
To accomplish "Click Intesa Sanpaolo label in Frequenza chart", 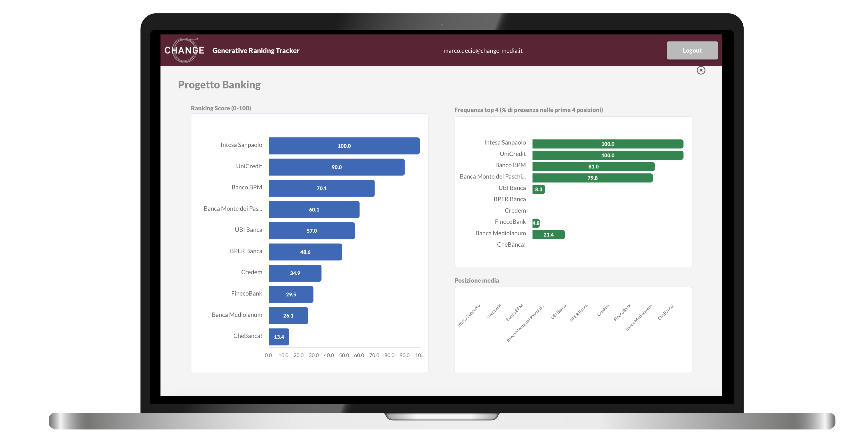I will (505, 142).
